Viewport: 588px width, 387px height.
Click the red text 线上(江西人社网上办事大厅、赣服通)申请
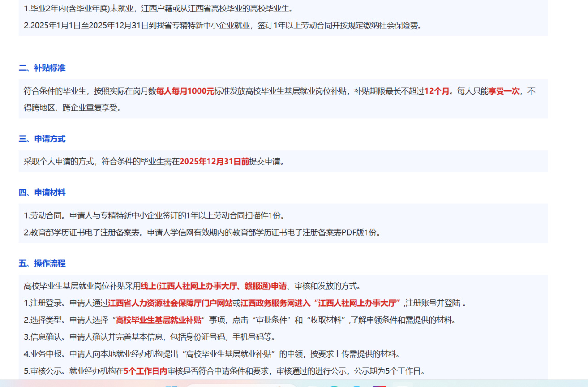tap(214, 286)
